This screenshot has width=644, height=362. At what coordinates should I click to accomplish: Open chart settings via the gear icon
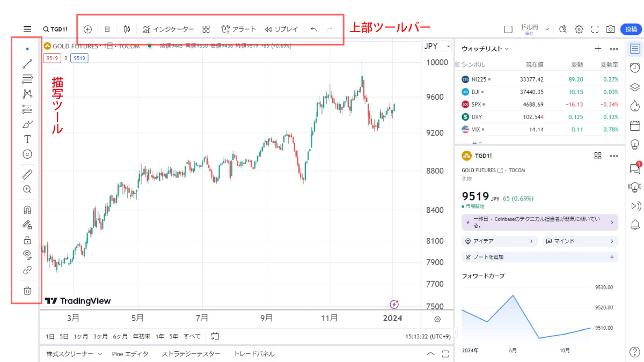tap(579, 29)
